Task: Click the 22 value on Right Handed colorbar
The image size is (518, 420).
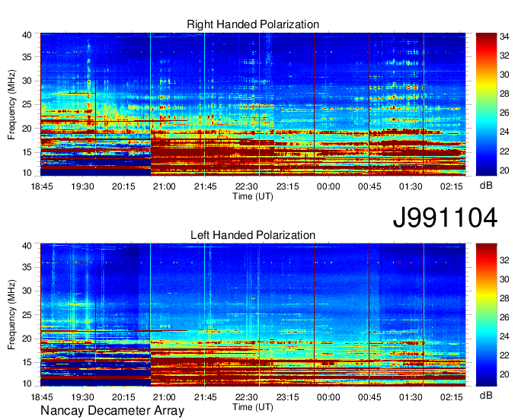Action: (x=504, y=151)
